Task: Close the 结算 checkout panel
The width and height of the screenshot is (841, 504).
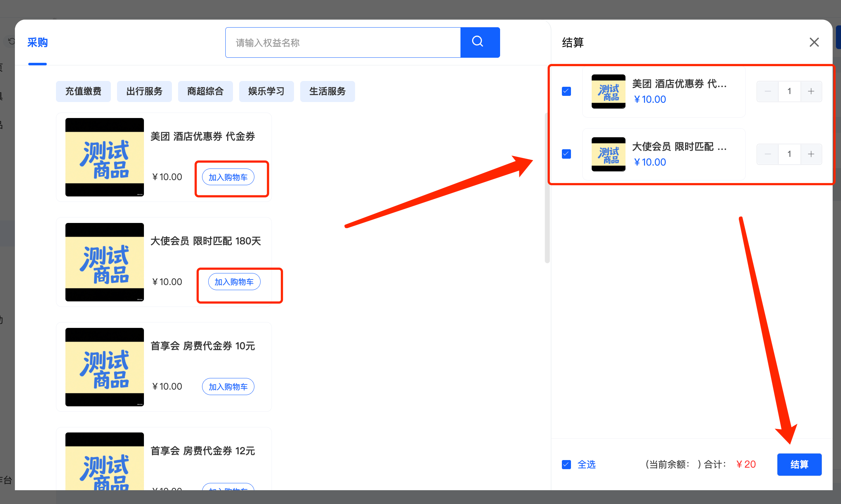Action: (x=814, y=42)
